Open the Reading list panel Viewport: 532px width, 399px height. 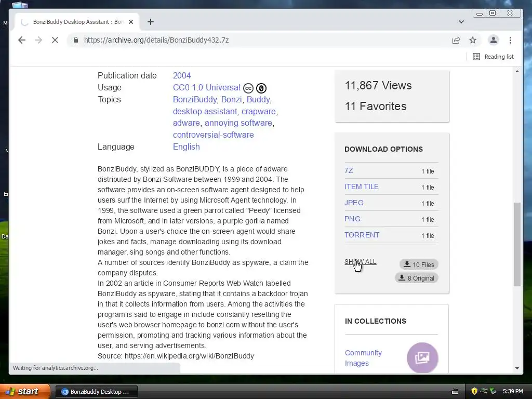[x=494, y=57]
